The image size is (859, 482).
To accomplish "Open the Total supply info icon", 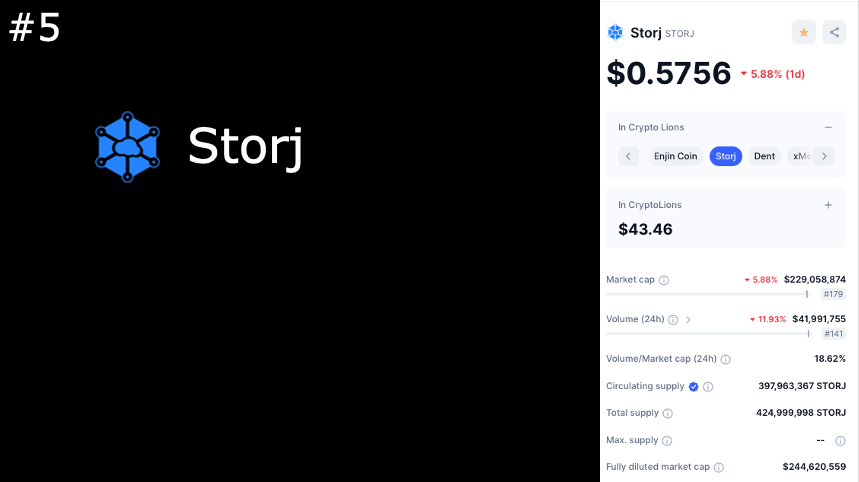I will click(668, 414).
